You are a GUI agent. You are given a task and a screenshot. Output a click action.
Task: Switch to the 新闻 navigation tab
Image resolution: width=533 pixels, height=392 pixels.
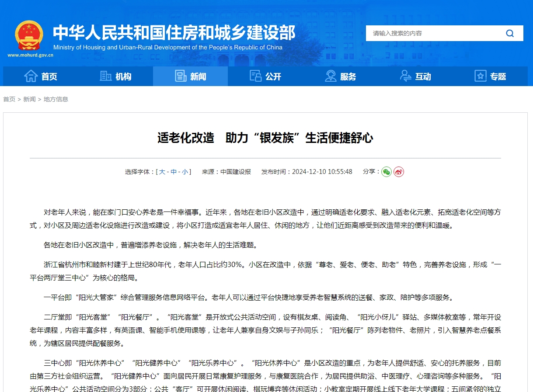click(x=190, y=76)
